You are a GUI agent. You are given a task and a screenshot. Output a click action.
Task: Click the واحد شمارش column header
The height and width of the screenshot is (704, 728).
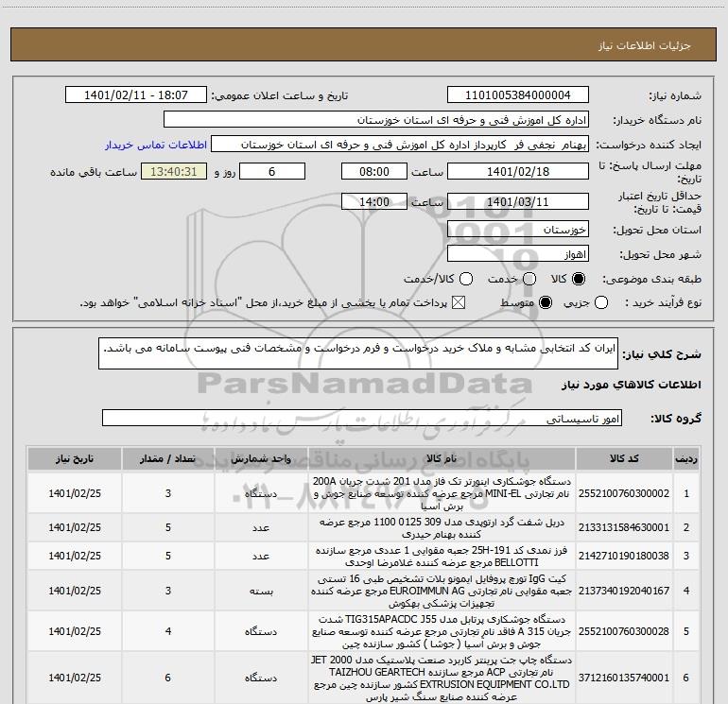click(x=261, y=459)
